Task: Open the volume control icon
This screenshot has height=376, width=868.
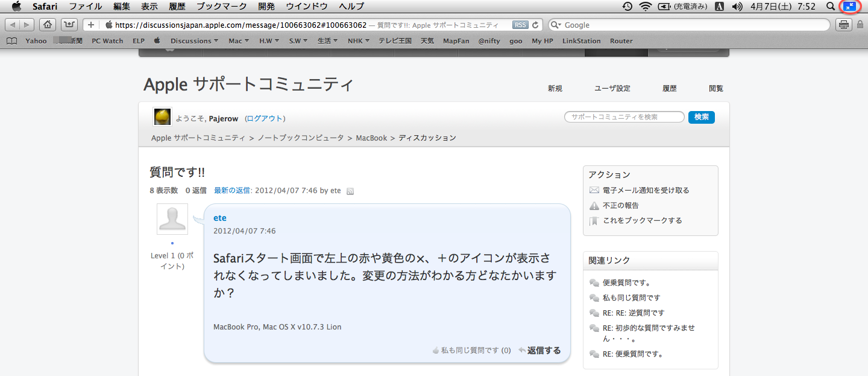Action: click(737, 7)
